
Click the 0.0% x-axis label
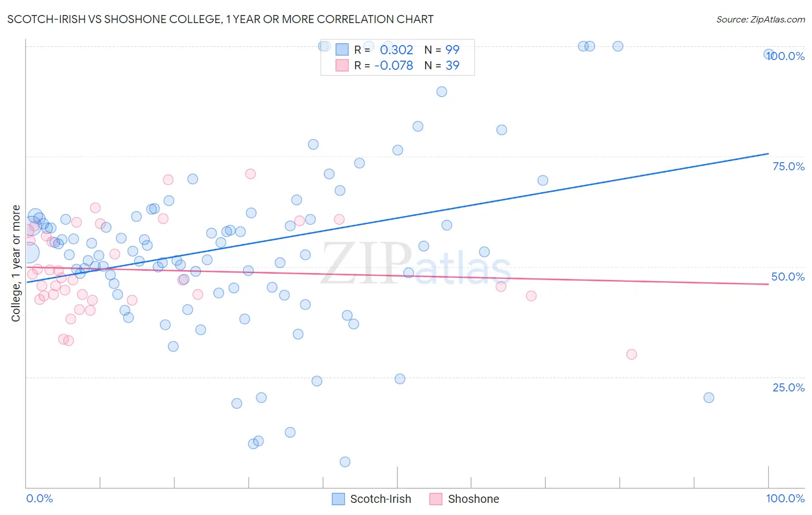pos(39,498)
